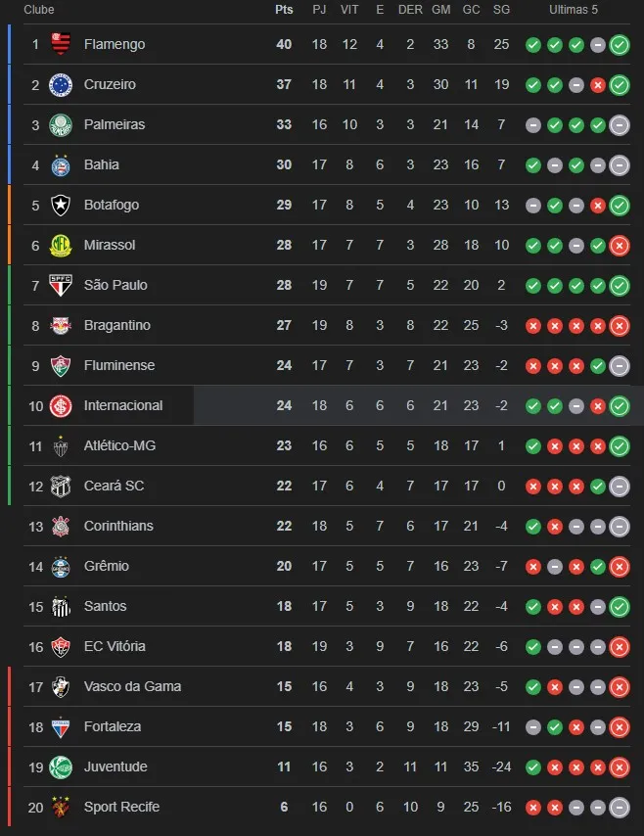Sort table by the Pts column header

tap(284, 10)
